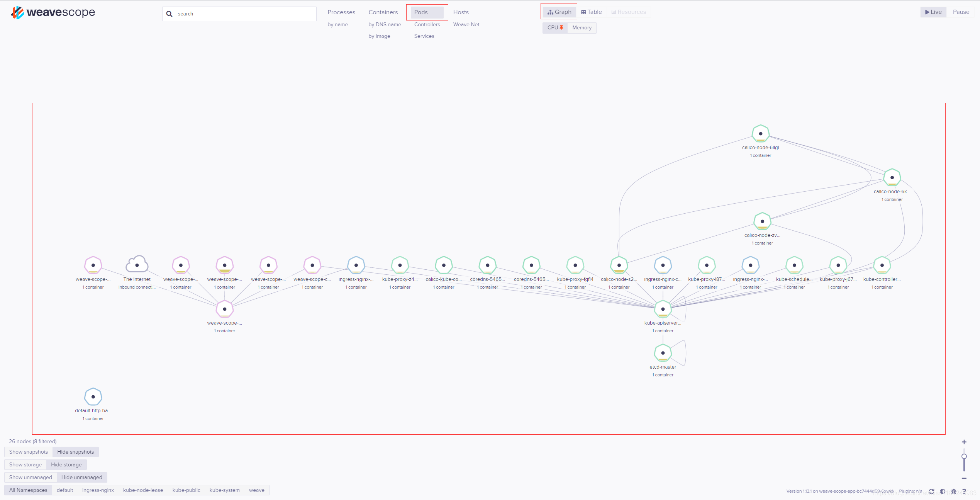Open the Controllers sub-view link
The width and height of the screenshot is (980, 500).
[427, 24]
